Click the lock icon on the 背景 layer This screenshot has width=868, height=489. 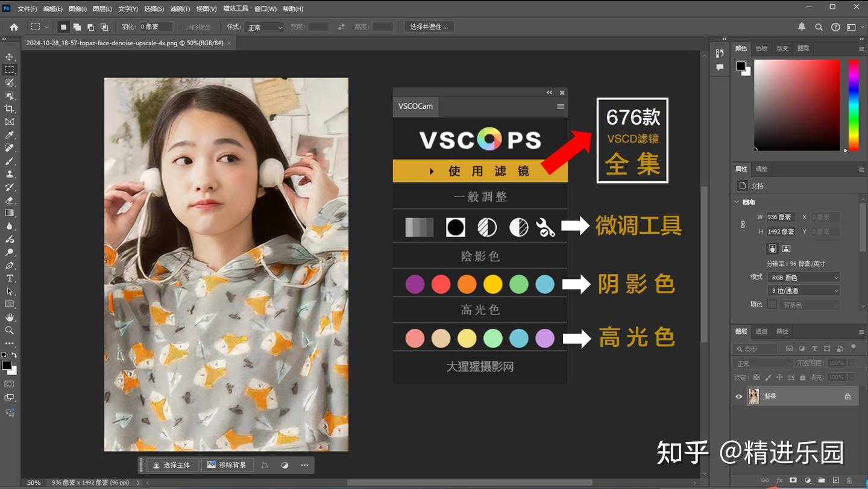coord(848,396)
